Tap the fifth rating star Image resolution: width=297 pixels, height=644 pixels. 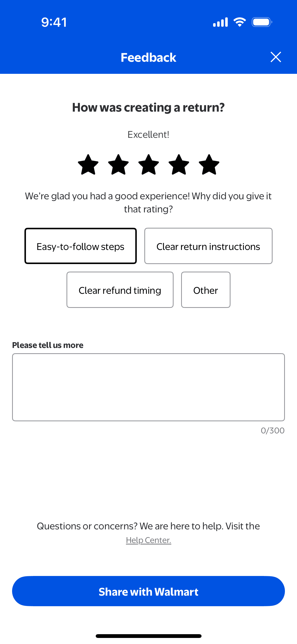[209, 165]
